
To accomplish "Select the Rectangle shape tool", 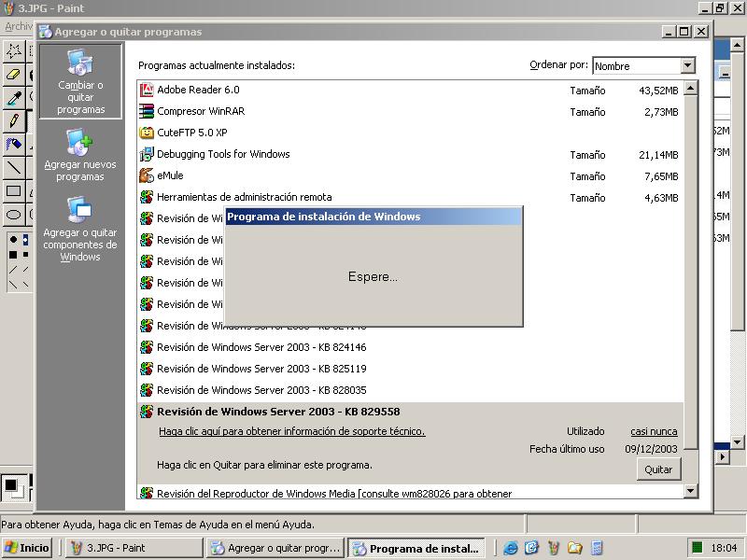I will pos(13,191).
